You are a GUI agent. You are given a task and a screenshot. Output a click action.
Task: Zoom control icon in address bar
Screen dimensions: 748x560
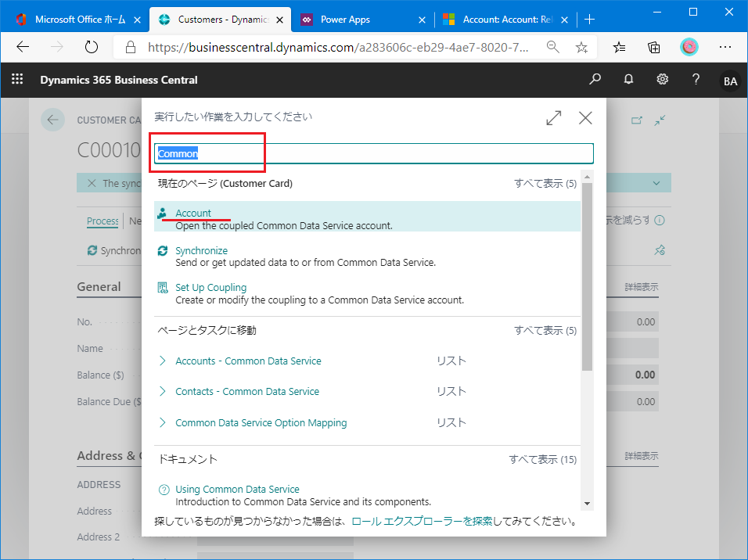click(553, 47)
